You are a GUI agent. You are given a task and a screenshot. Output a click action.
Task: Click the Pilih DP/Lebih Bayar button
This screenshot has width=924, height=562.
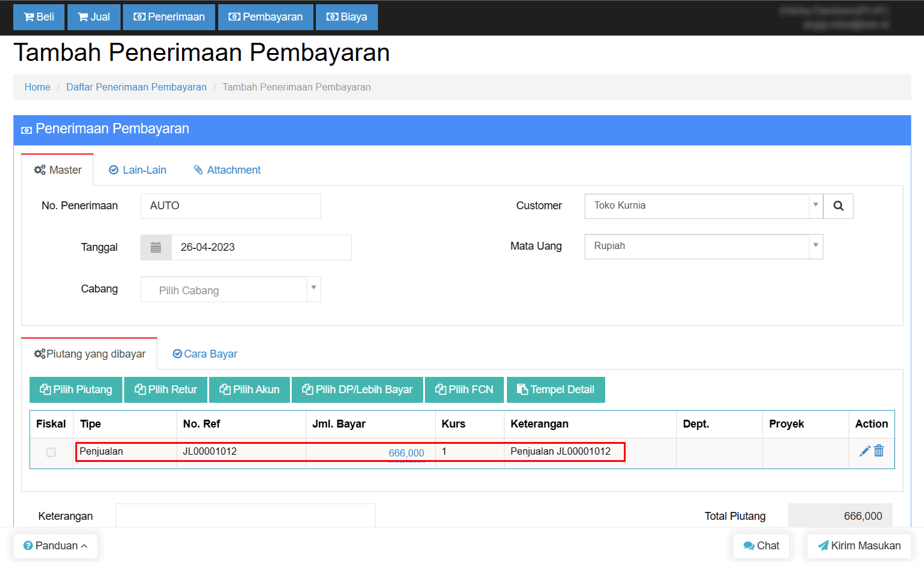pos(357,390)
